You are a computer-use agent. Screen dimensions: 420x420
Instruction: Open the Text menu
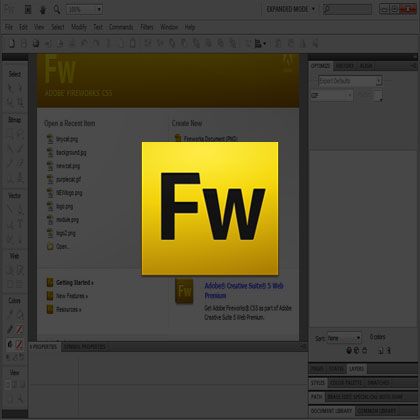98,27
